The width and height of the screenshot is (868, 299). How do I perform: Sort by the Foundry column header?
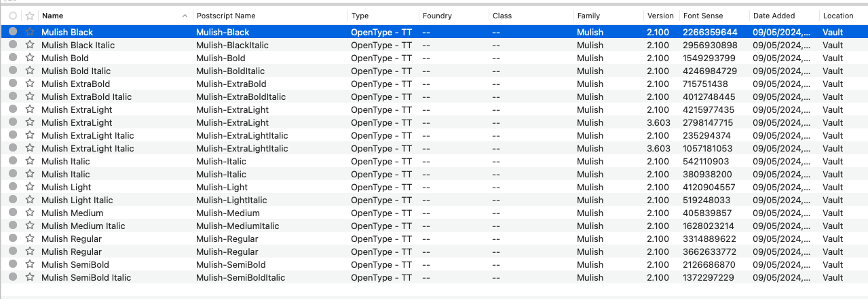tap(437, 16)
